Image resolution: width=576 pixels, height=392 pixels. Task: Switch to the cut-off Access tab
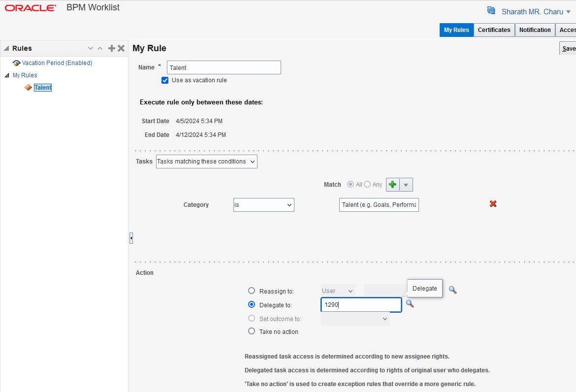tap(566, 30)
